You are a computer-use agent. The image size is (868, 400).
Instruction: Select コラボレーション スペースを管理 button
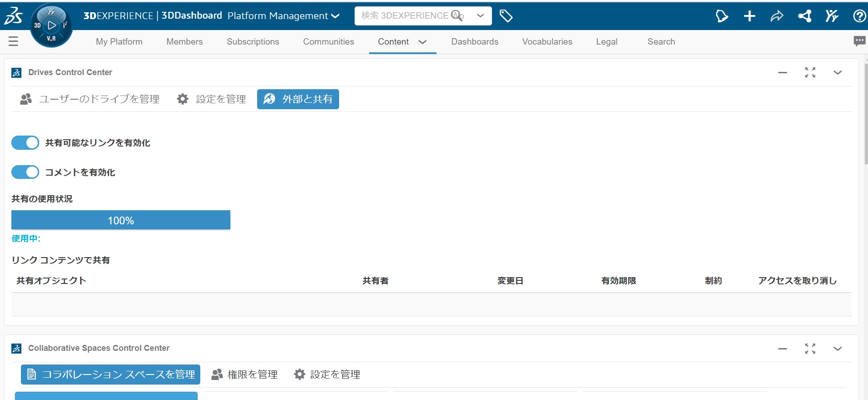click(x=111, y=375)
